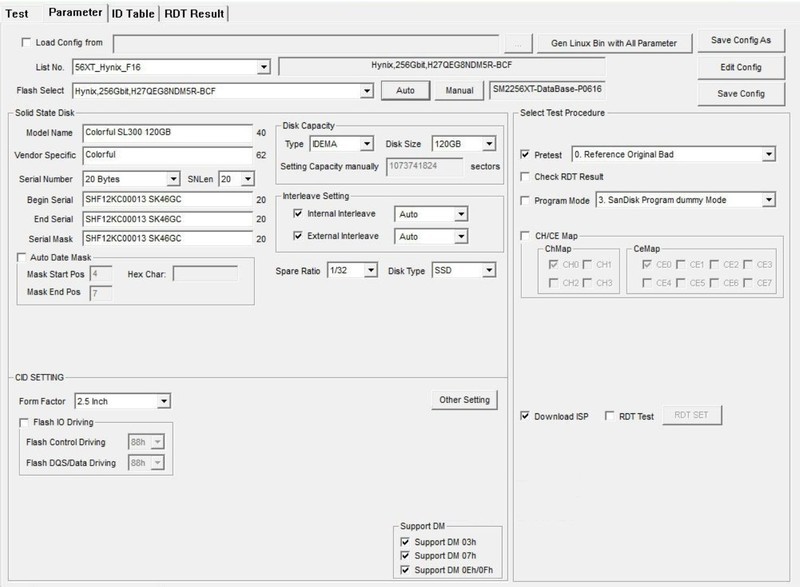Viewport: 800px width, 587px height.
Task: Enable the Auto Date Mask checkbox
Action: coord(23,257)
